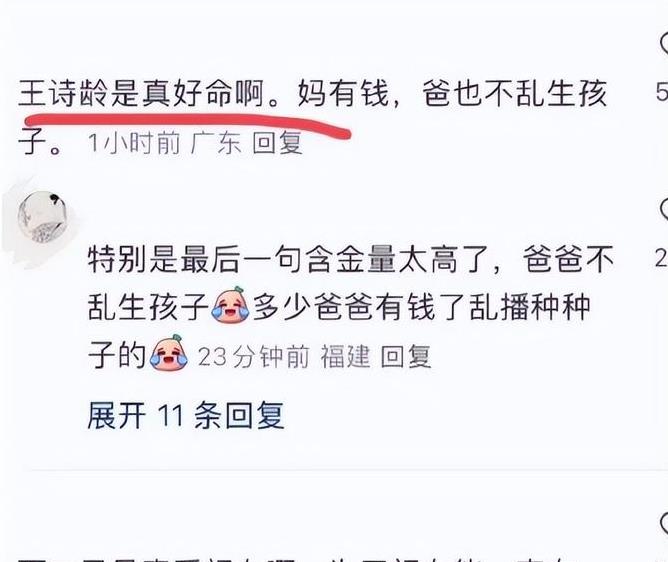Tap like count 5 on first comment
Image resolution: width=668 pixels, height=562 pixels.
662,92
